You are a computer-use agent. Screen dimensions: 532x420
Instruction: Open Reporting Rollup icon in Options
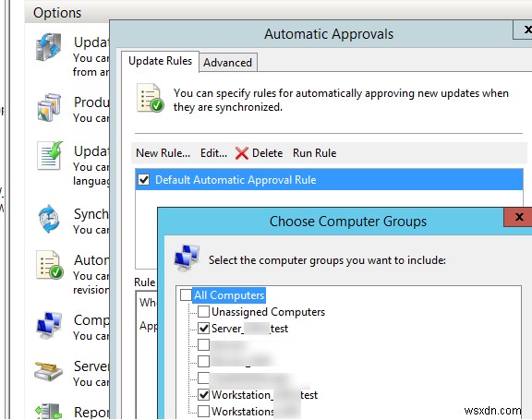(49, 411)
